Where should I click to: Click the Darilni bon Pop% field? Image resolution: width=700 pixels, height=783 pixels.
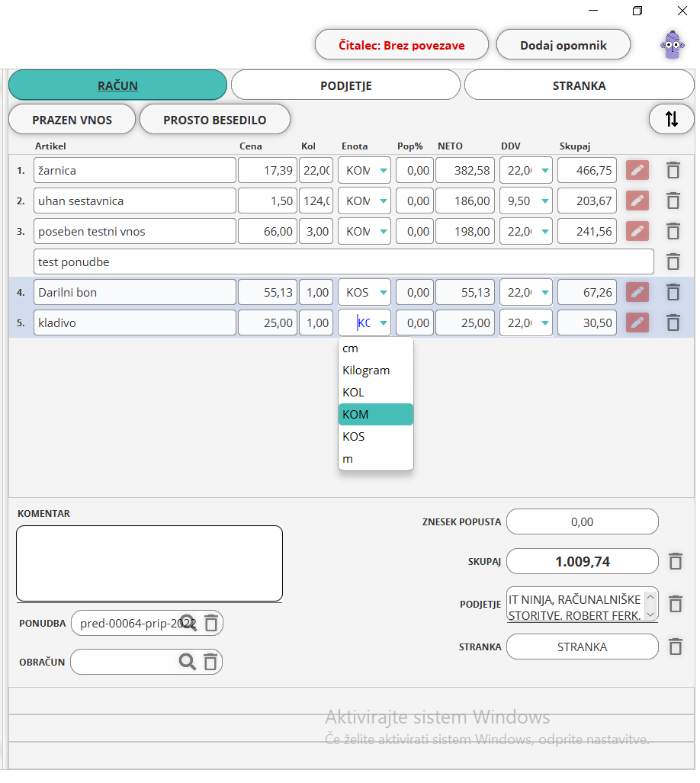(x=414, y=292)
